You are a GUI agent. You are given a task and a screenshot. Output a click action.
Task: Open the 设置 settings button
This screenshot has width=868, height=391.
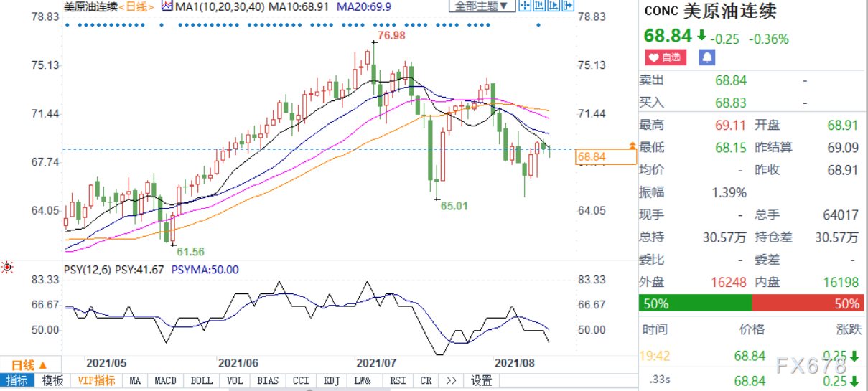(x=482, y=380)
